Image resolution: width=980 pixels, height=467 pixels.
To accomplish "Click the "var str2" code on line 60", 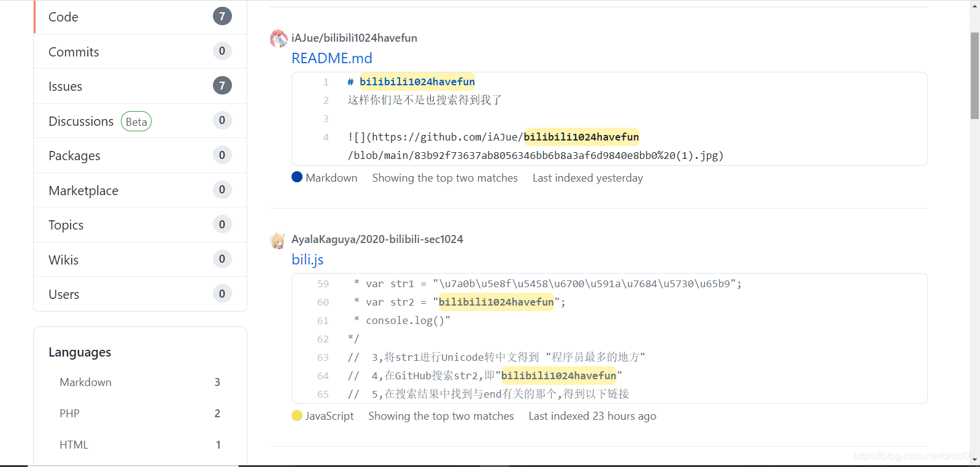I will tap(460, 302).
